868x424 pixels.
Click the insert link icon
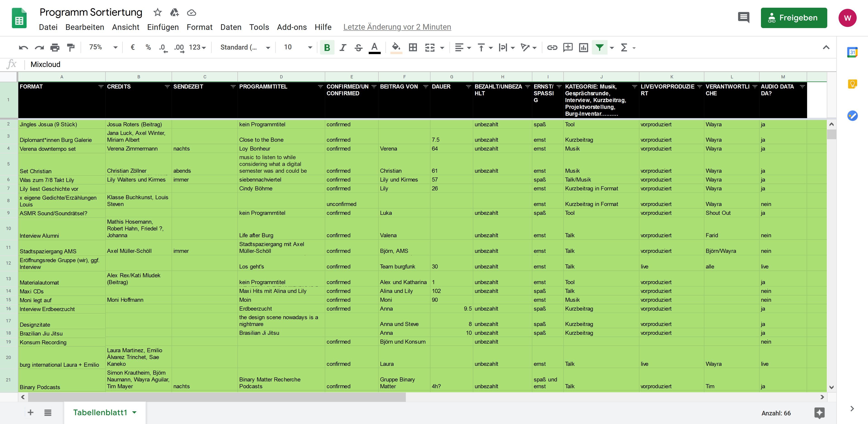point(552,48)
